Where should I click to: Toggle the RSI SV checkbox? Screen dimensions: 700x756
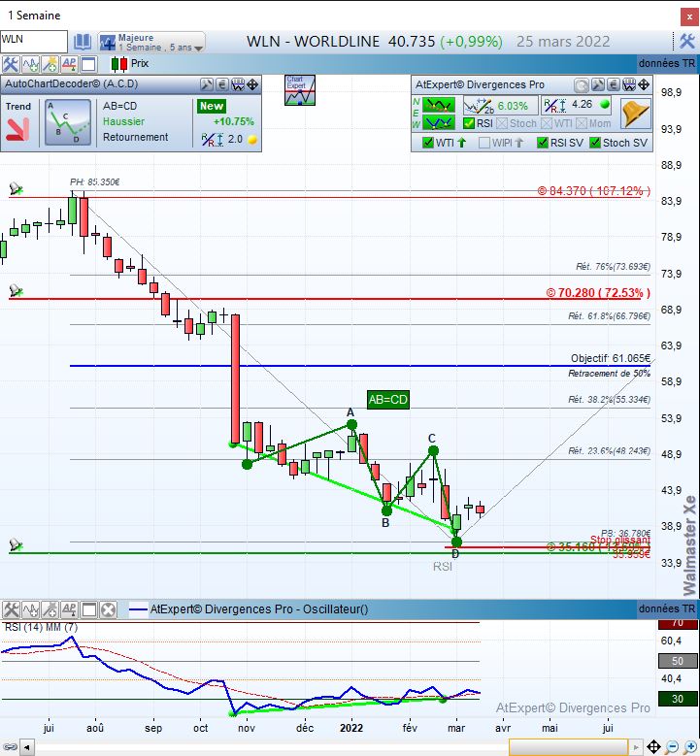pyautogui.click(x=543, y=143)
